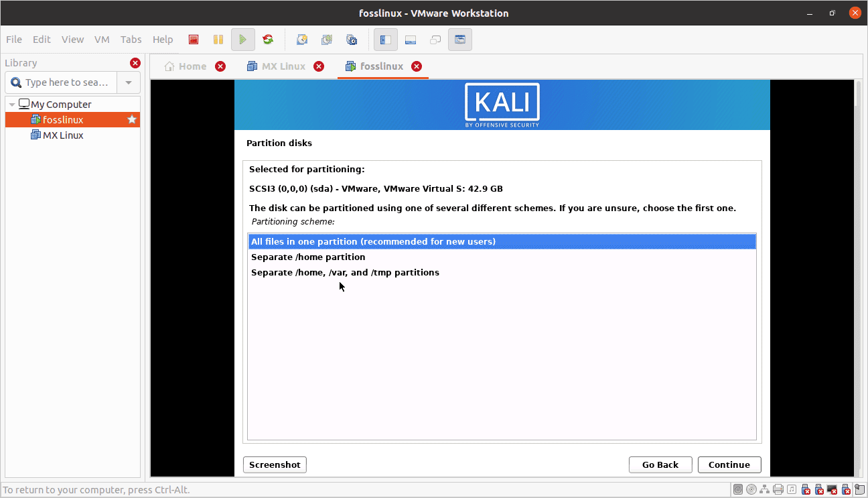Select fosslinux in the library tree
Image resolution: width=868 pixels, height=498 pixels.
72,120
